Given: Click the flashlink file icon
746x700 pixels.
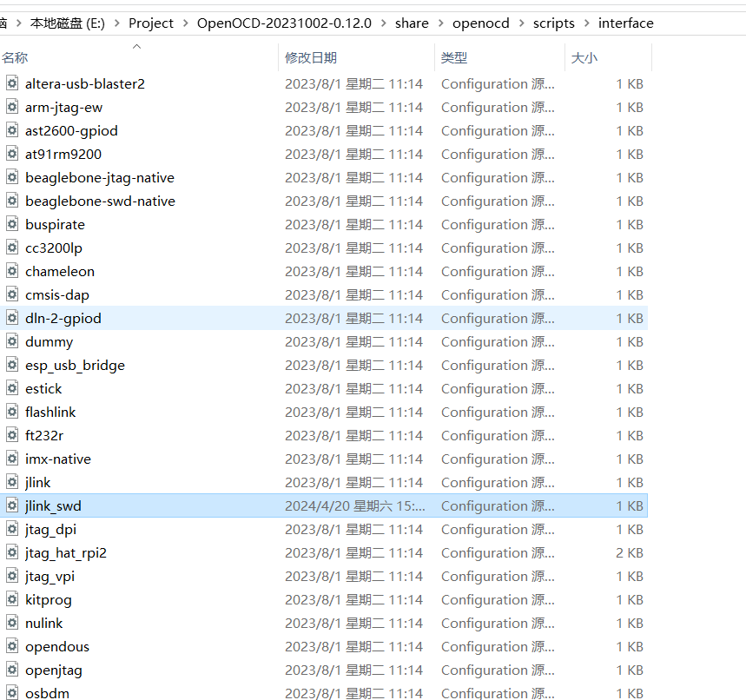Looking at the screenshot, I should coord(12,412).
